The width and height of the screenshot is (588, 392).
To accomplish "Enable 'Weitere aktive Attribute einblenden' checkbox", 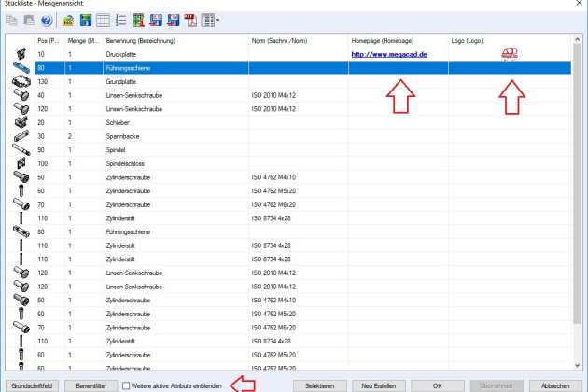I will pyautogui.click(x=128, y=385).
